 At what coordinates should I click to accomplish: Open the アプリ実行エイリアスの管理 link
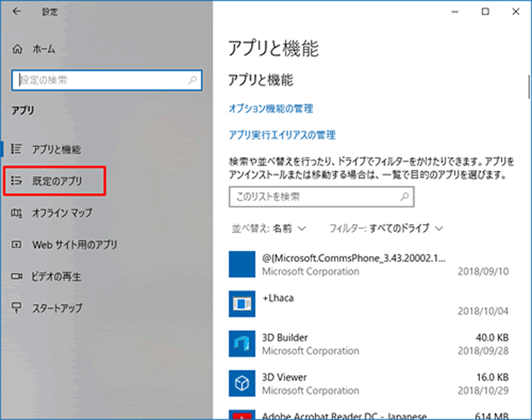282,135
